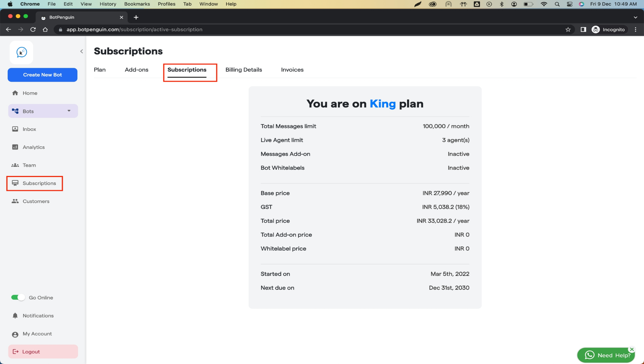Toggle the Go Online switch
The image size is (644, 364).
(x=18, y=297)
